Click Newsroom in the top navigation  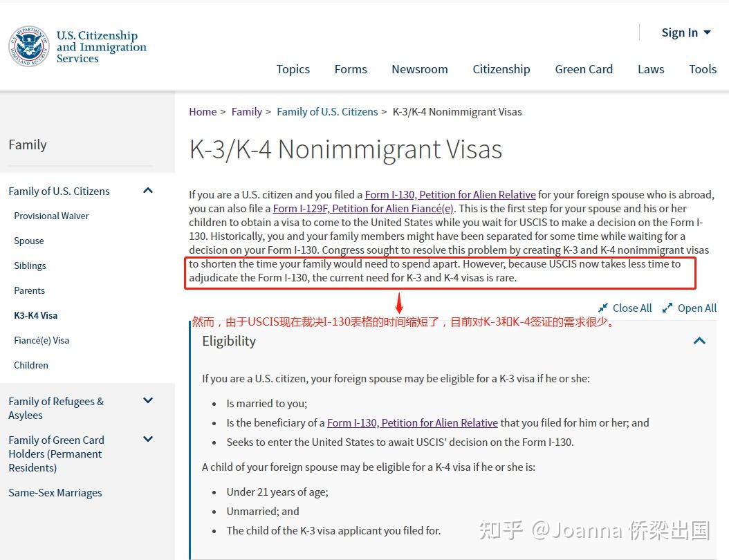419,69
